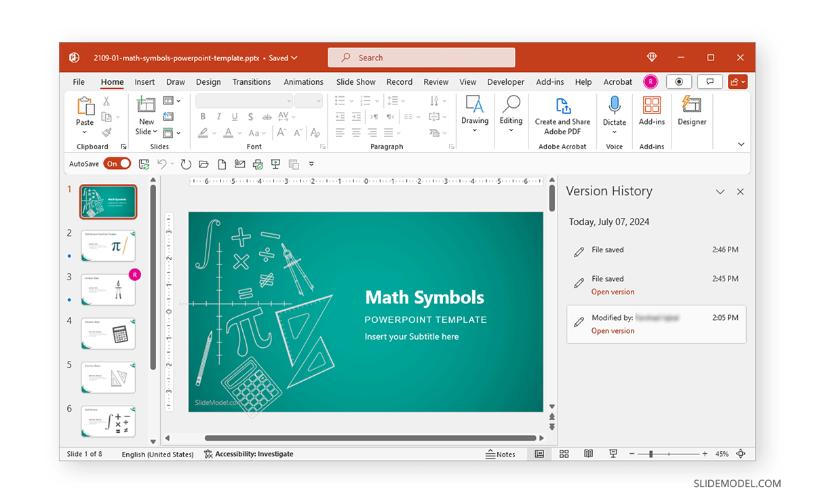Viewport: 814px width, 504px height.
Task: Toggle Underline formatting
Action: tap(235, 117)
